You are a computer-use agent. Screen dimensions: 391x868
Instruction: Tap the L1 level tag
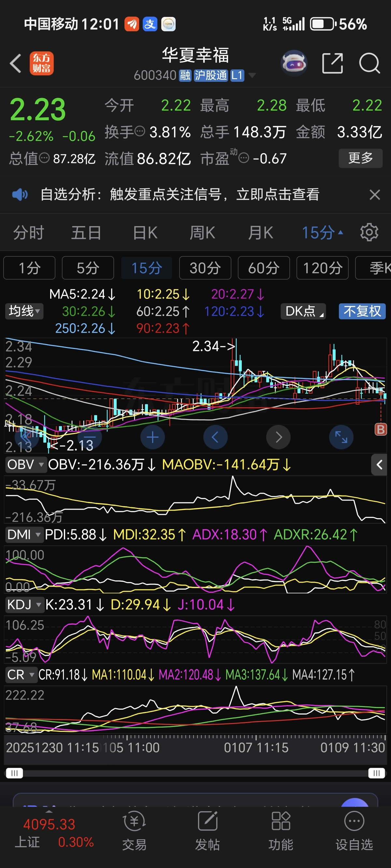237,76
